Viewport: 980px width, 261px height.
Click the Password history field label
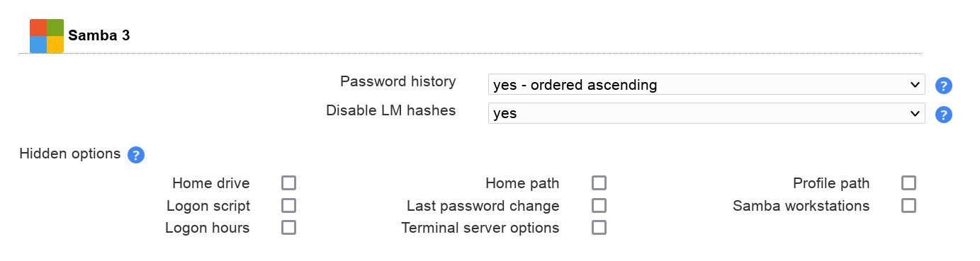coord(398,81)
